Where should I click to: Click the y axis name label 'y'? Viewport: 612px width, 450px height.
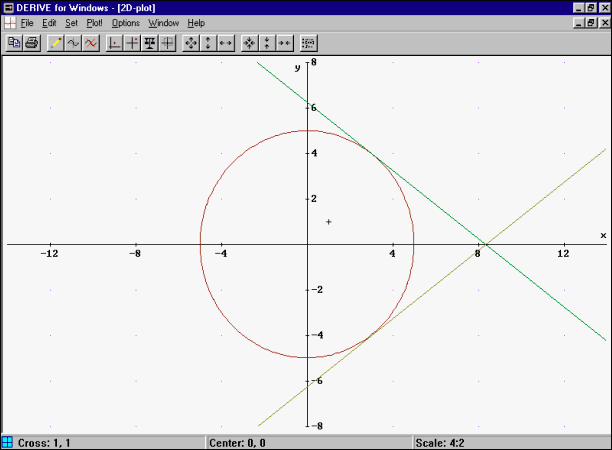tap(297, 68)
